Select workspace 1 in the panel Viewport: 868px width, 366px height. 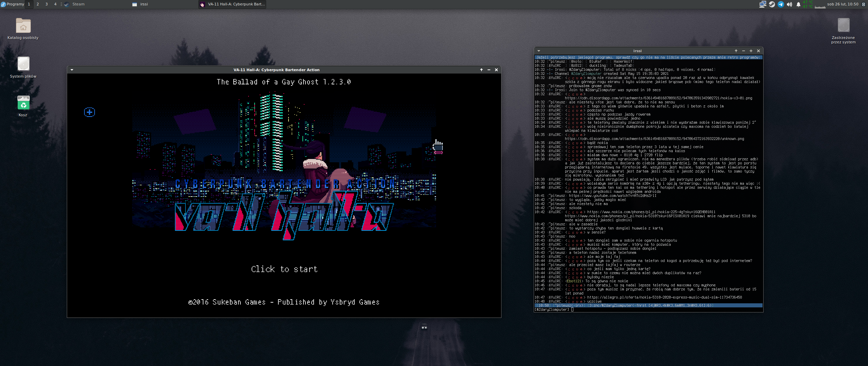click(x=29, y=4)
